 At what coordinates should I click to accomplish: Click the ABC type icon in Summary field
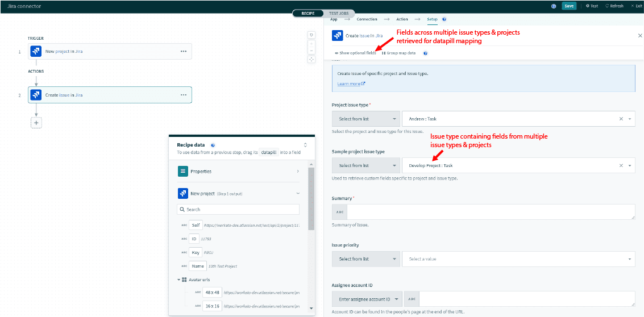pos(340,212)
